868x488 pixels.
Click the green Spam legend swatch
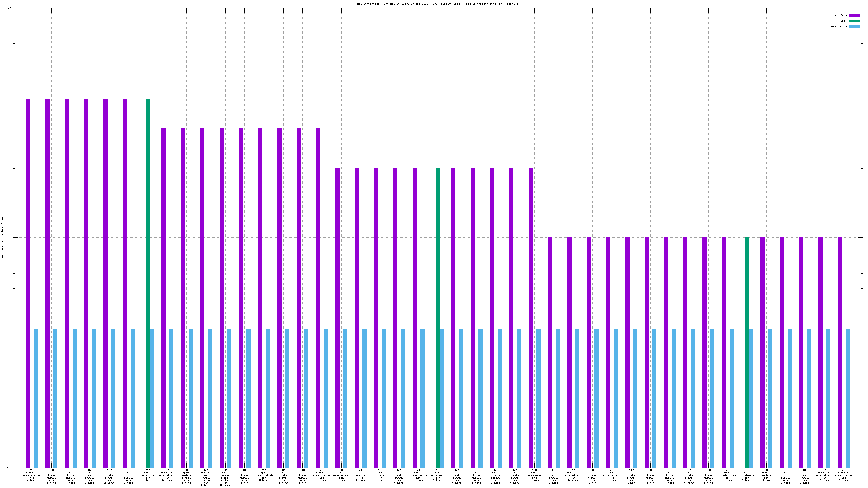[854, 21]
